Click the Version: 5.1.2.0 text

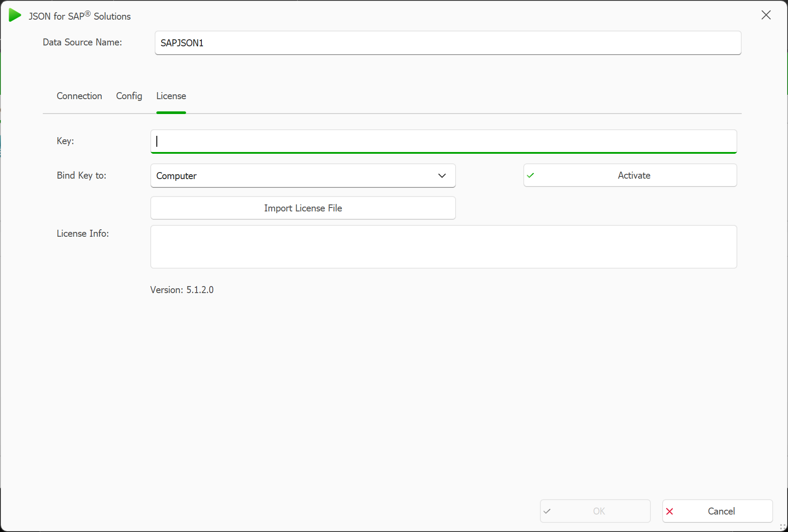(x=182, y=290)
